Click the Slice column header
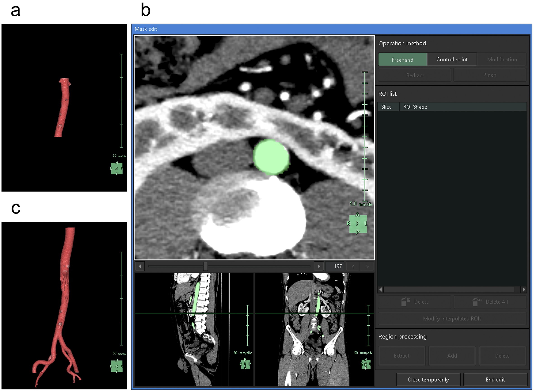Image resolution: width=534 pixels, height=392 pixels. [x=388, y=107]
